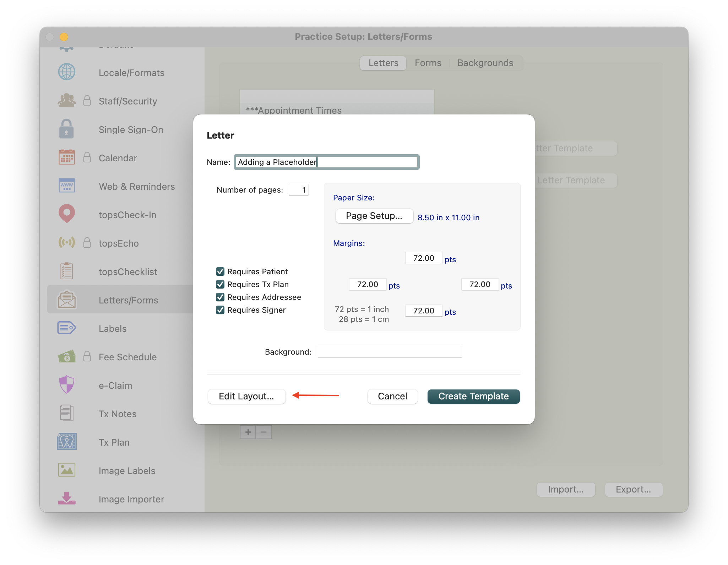The width and height of the screenshot is (728, 565).
Task: Uncheck Requires Patient checkbox
Action: (220, 272)
